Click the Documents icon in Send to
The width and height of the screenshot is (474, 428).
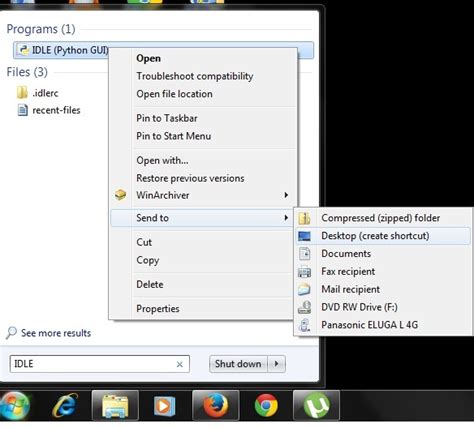tap(304, 254)
